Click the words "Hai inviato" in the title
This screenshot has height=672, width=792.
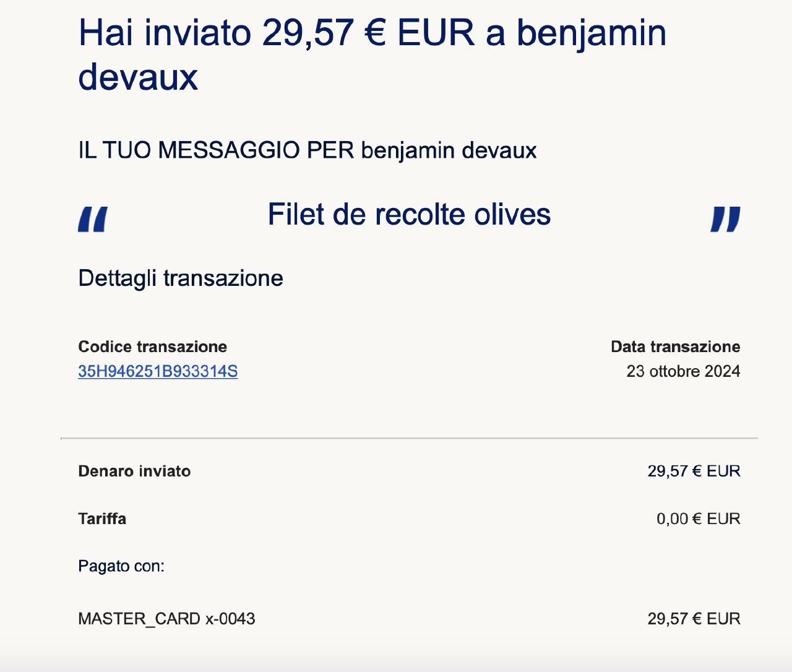164,33
